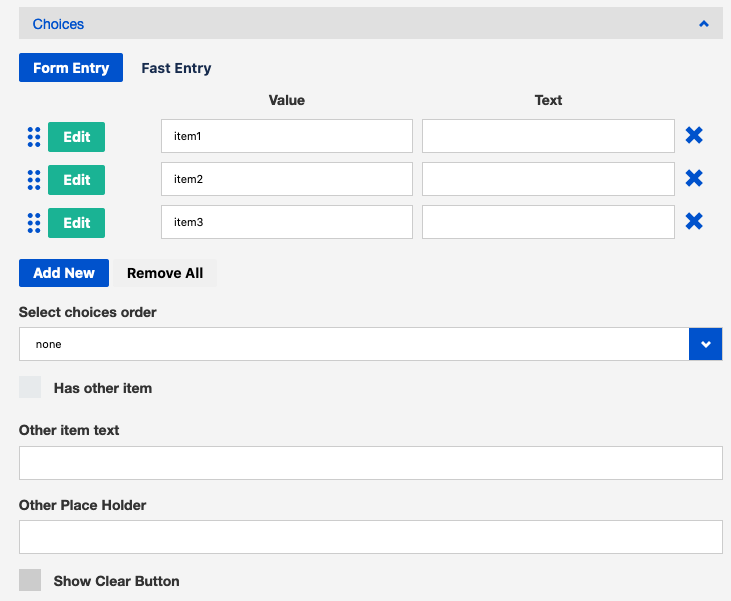Focus the Other item text field
Image resolution: width=731 pixels, height=601 pixels.
(x=370, y=463)
